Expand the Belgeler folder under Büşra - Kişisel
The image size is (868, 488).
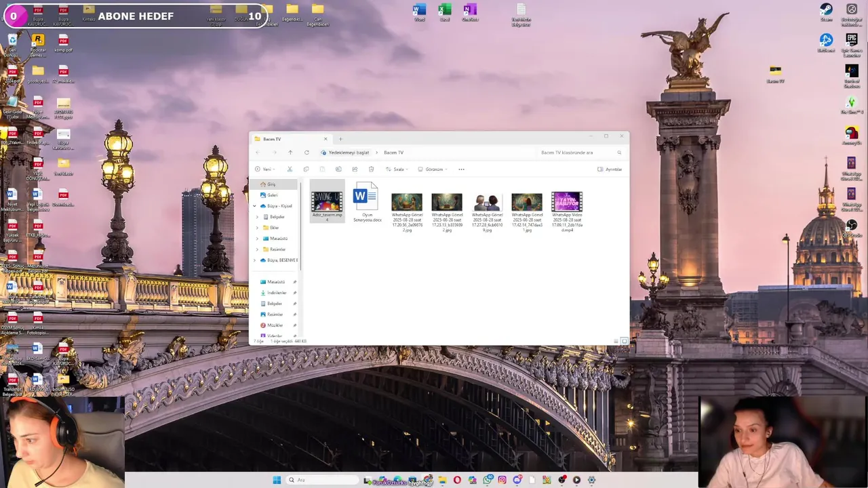click(258, 217)
